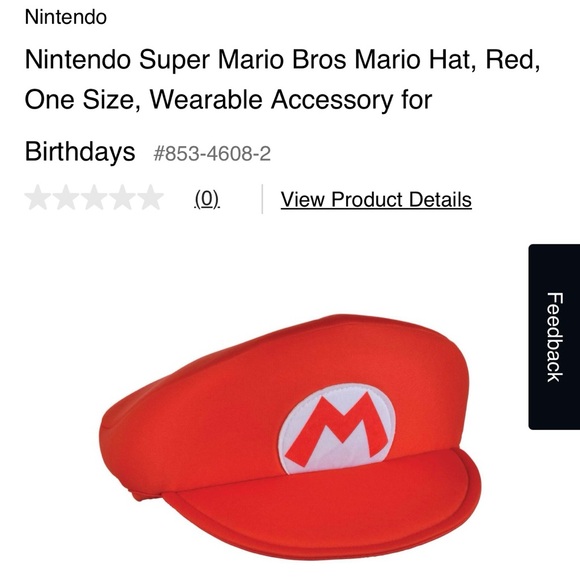Click the Nintendo brand name link
This screenshot has width=580, height=580.
coord(66,17)
